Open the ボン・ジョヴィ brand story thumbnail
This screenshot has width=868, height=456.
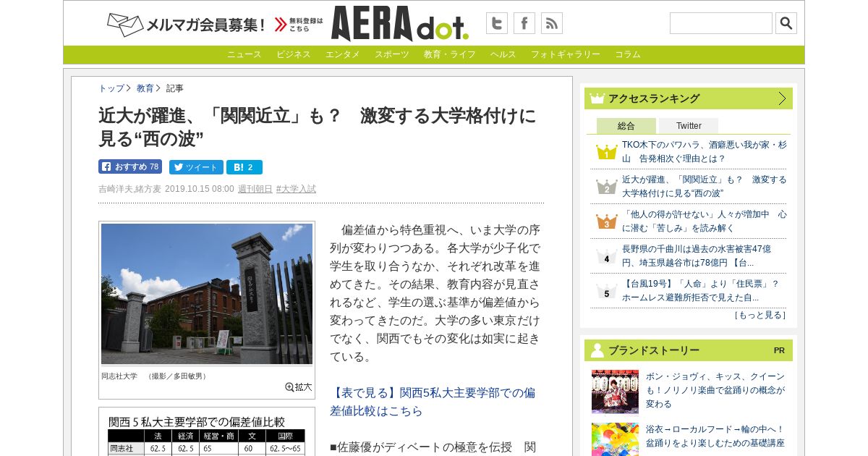615,392
